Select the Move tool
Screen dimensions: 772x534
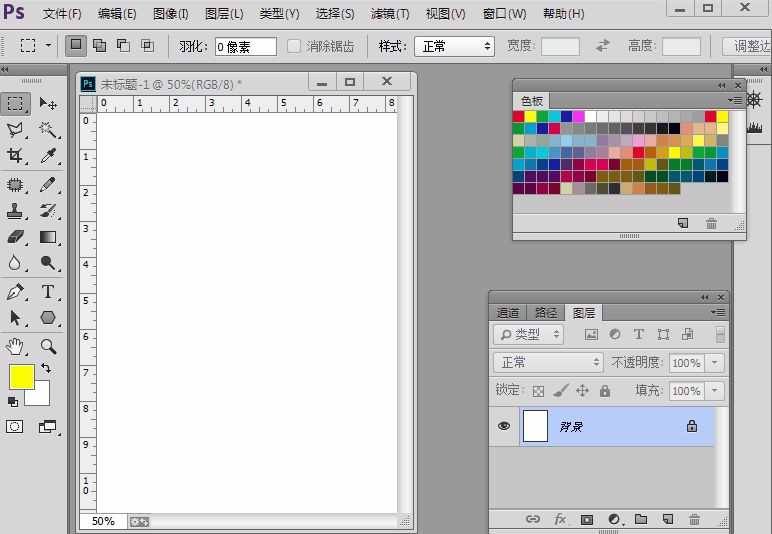click(48, 103)
